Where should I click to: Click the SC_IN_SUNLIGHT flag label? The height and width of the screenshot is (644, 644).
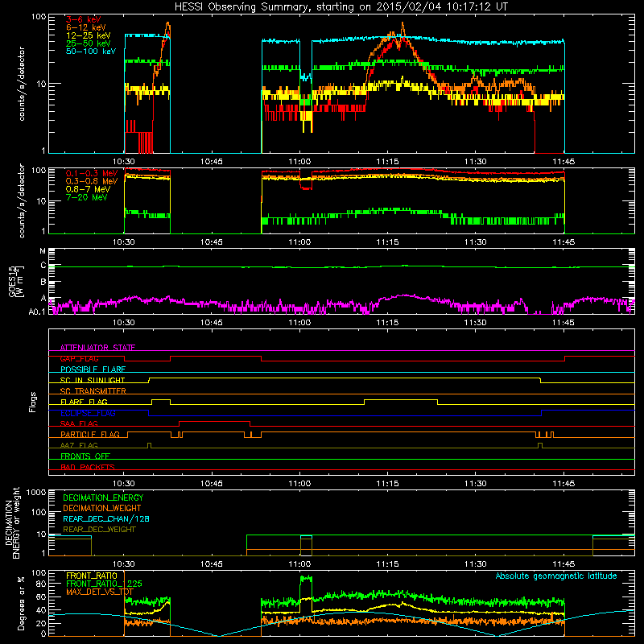[x=93, y=380]
